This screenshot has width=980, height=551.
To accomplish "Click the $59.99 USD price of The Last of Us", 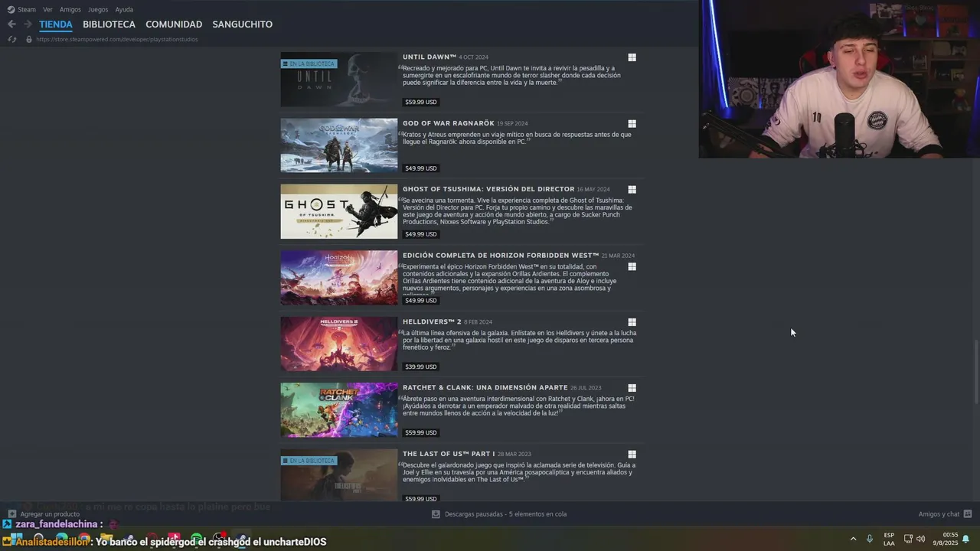I will pos(421,499).
